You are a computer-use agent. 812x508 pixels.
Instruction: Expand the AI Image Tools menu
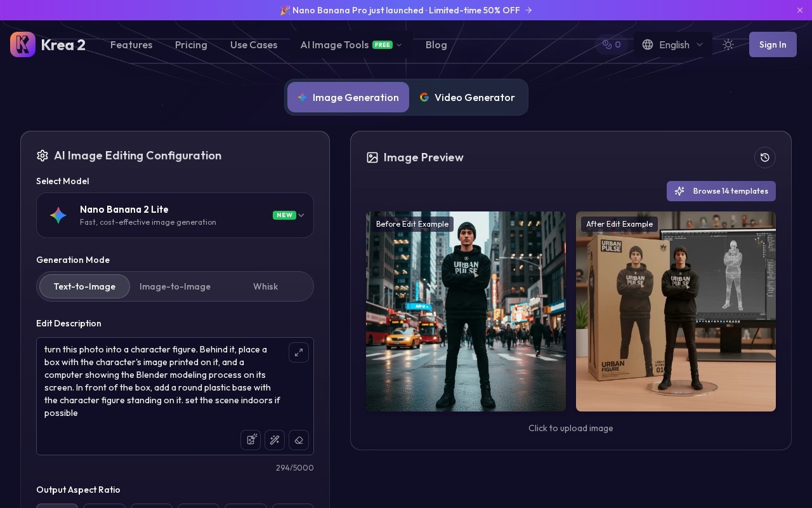351,44
